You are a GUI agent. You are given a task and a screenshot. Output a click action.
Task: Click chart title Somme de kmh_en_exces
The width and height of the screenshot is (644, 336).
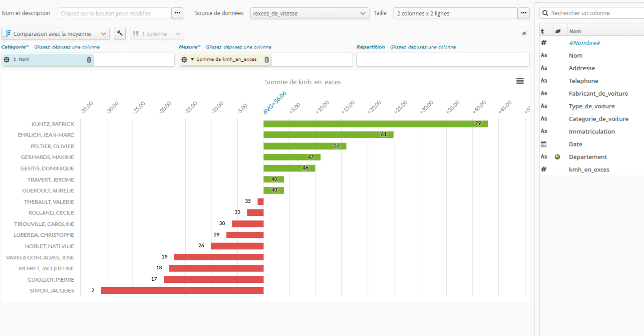click(303, 82)
